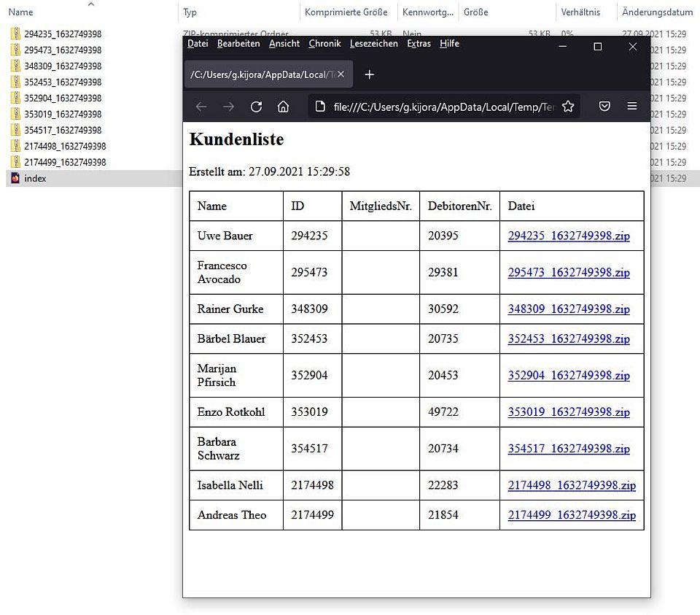Viewport: 700px width, 615px height.
Task: Open the Chronik menu
Action: [324, 44]
